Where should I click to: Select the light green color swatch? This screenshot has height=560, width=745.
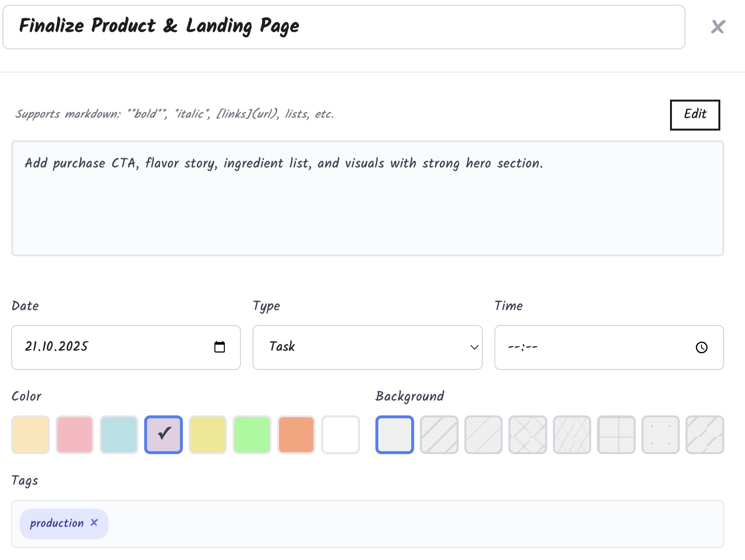pos(252,435)
